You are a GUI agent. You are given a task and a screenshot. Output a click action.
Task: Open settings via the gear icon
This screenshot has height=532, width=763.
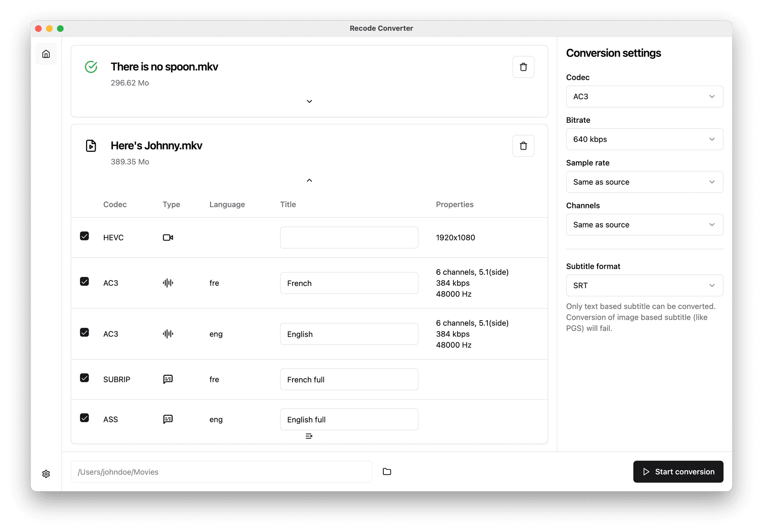point(46,474)
